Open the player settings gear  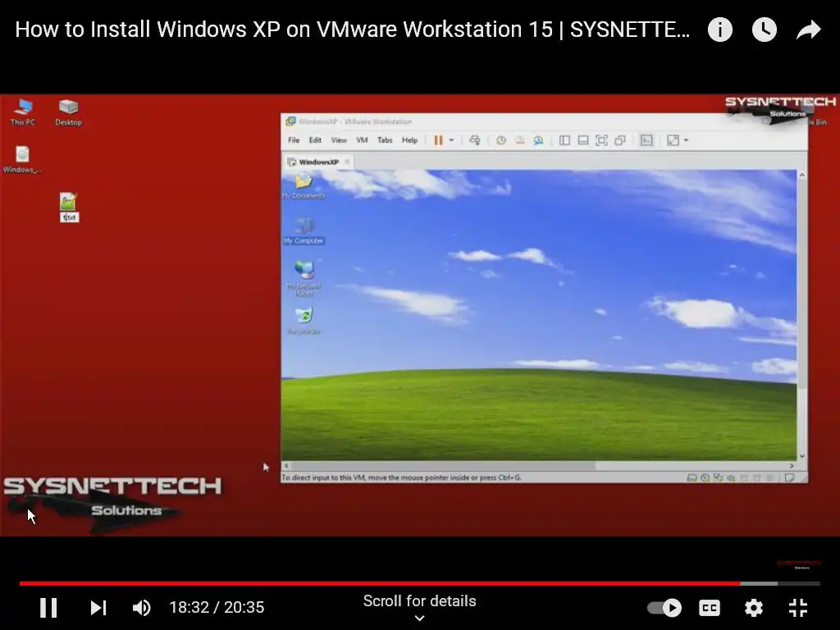pos(754,608)
